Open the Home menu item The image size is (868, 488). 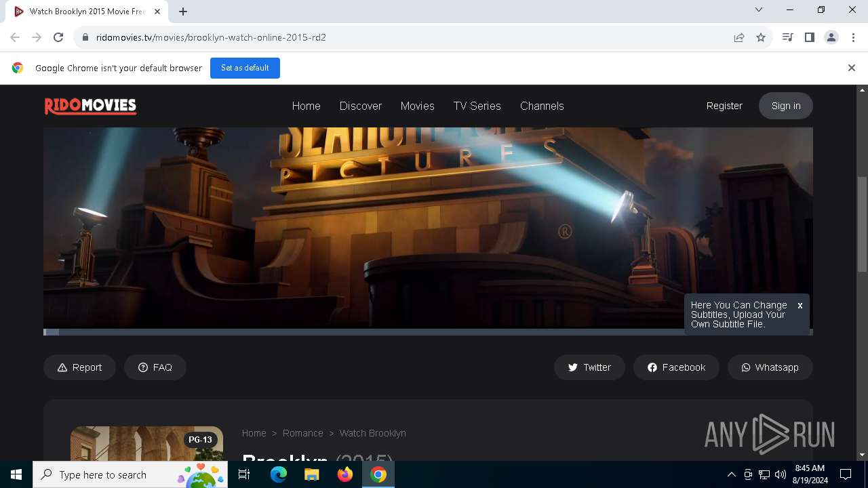306,106
